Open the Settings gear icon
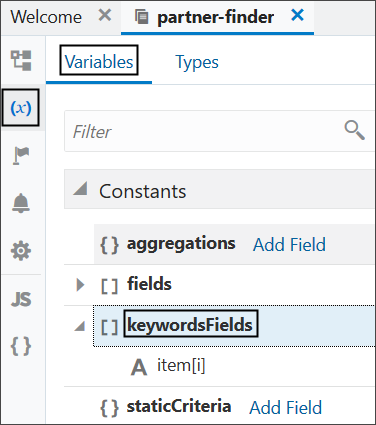The image size is (376, 425). [21, 251]
